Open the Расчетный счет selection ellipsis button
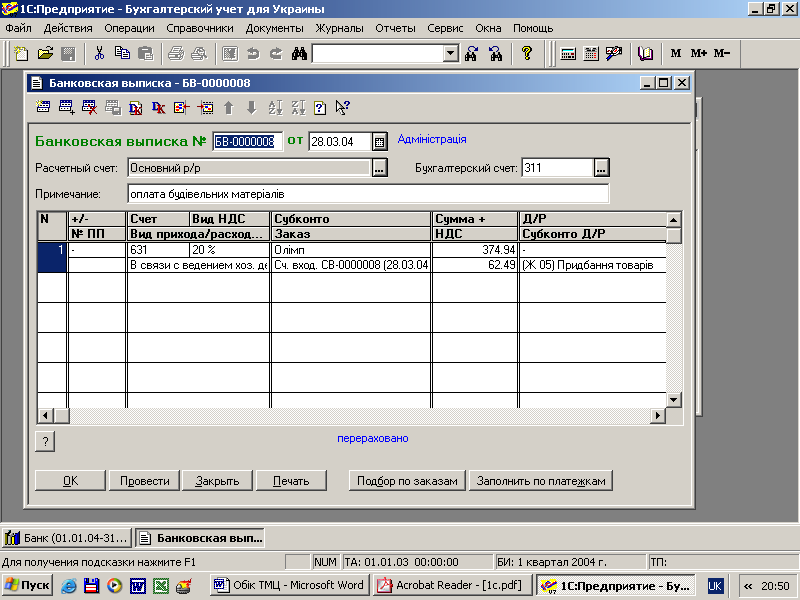This screenshot has height=600, width=800. (x=379, y=168)
